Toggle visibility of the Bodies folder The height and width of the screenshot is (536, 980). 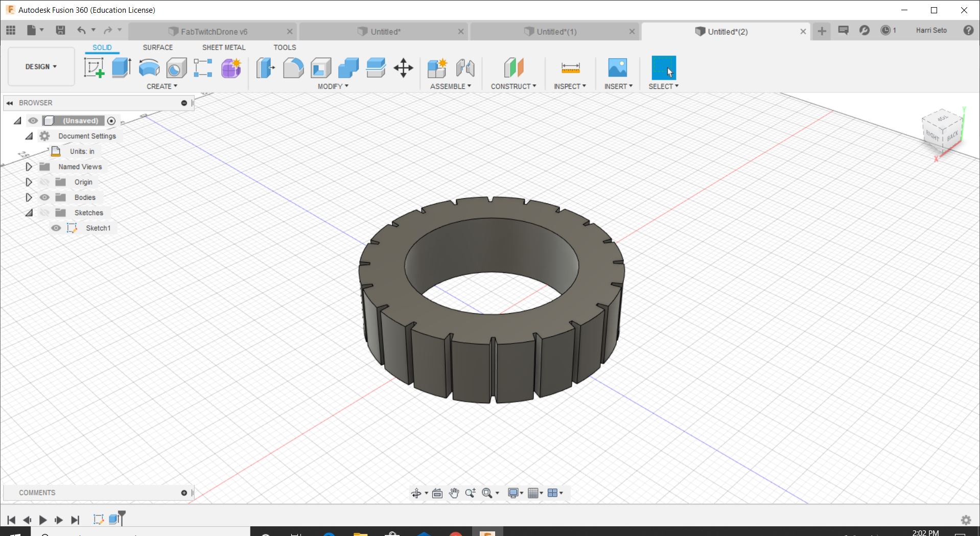45,197
